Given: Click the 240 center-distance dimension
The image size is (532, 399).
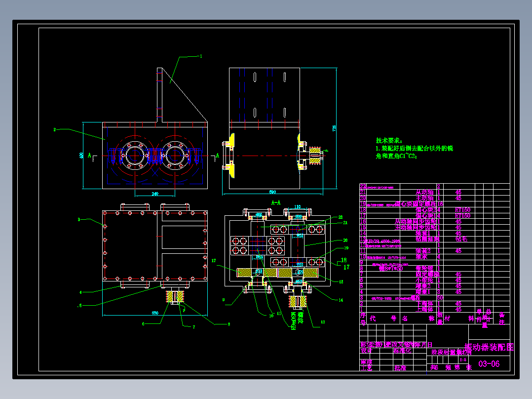Looking at the screenshot, I should point(155,194).
